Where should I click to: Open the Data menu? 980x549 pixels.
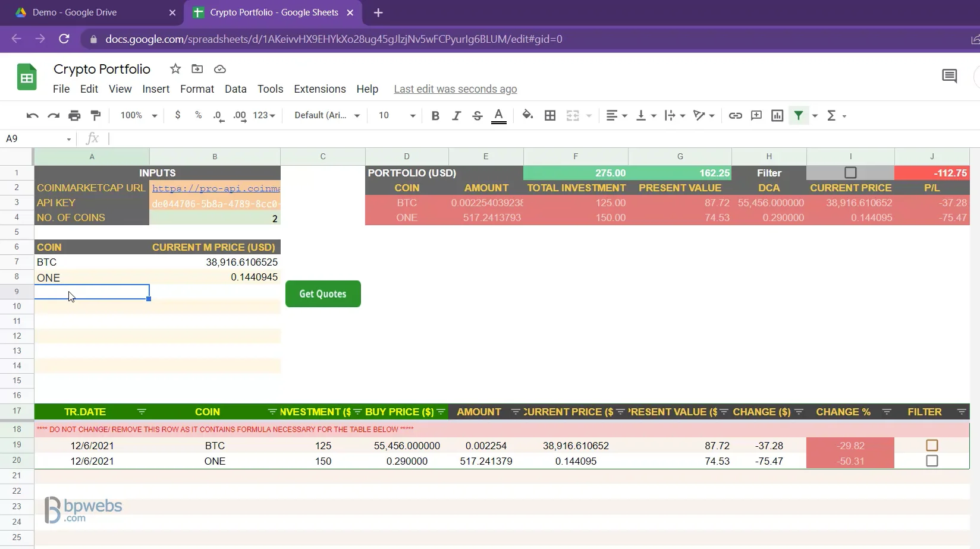pyautogui.click(x=235, y=89)
